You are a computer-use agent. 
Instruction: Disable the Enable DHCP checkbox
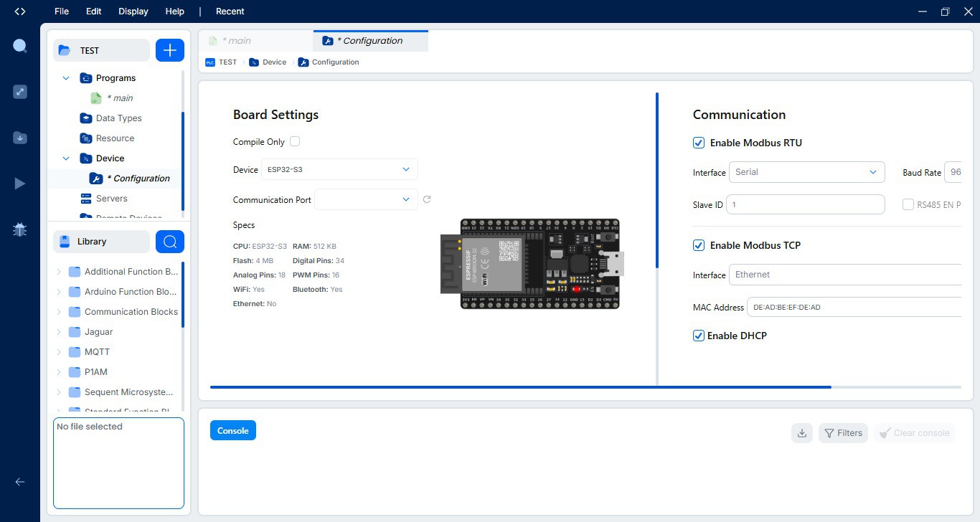point(699,336)
